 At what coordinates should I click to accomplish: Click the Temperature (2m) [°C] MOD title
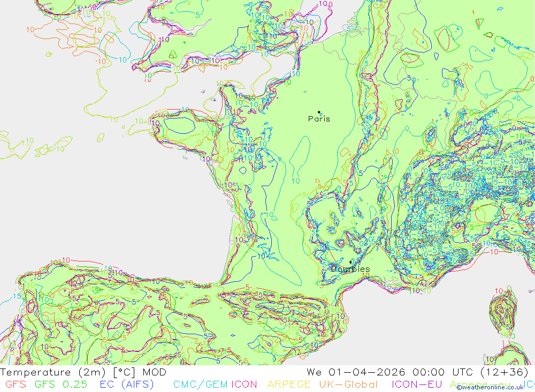[83, 372]
